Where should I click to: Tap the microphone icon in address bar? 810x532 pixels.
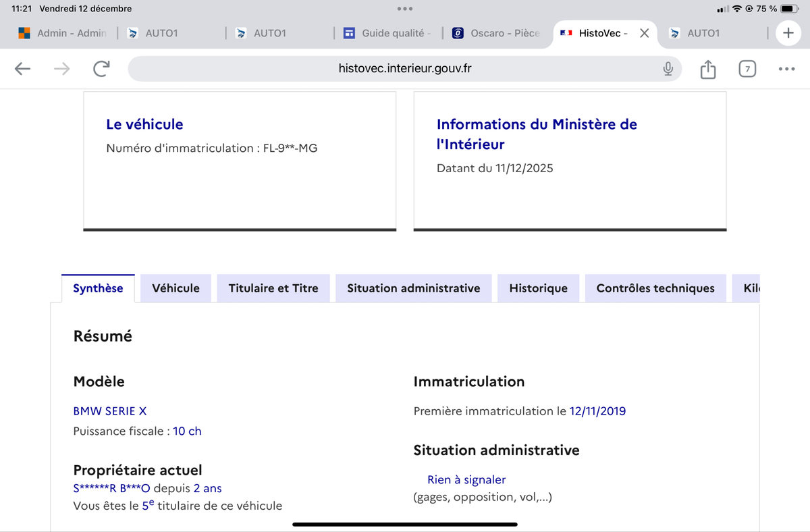(x=668, y=69)
